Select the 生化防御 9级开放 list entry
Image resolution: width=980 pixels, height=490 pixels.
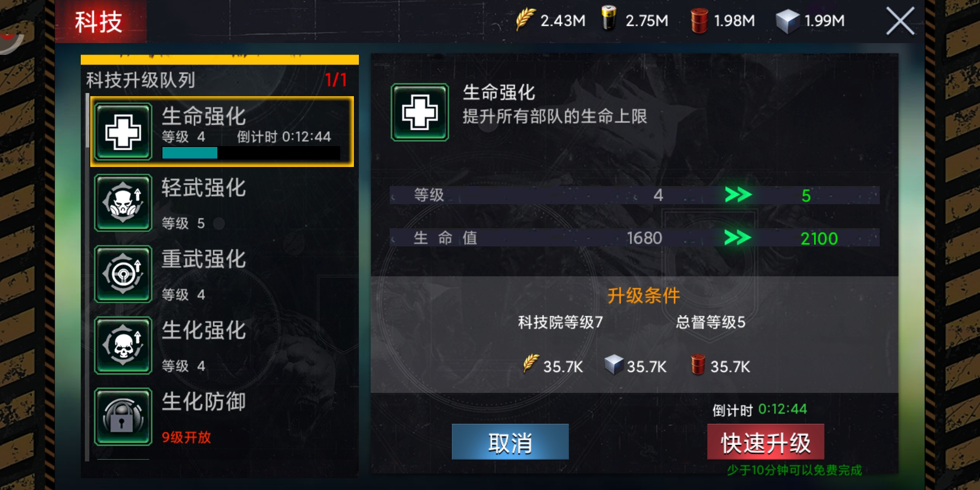pos(222,416)
